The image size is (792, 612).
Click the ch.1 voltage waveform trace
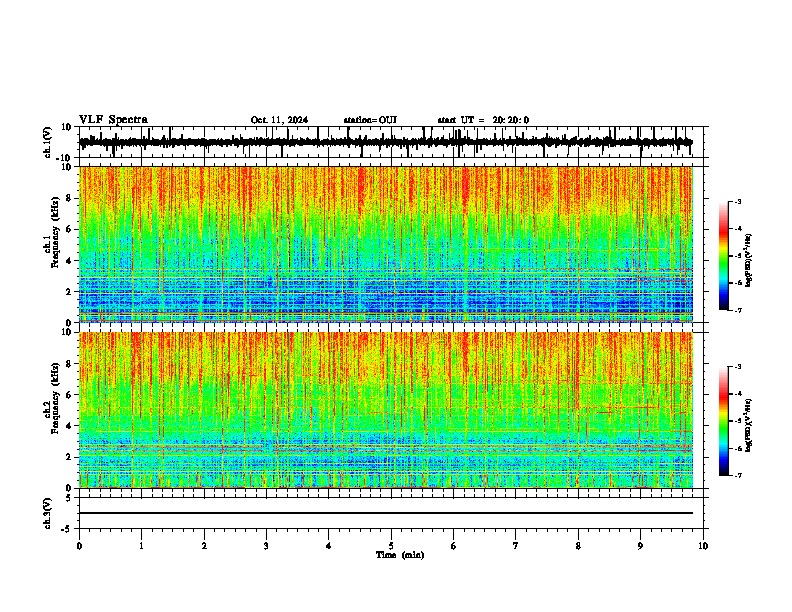(386, 142)
